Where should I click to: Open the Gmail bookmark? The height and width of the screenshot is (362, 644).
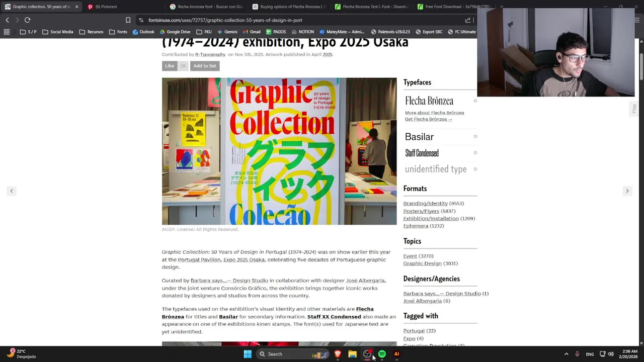[251, 32]
